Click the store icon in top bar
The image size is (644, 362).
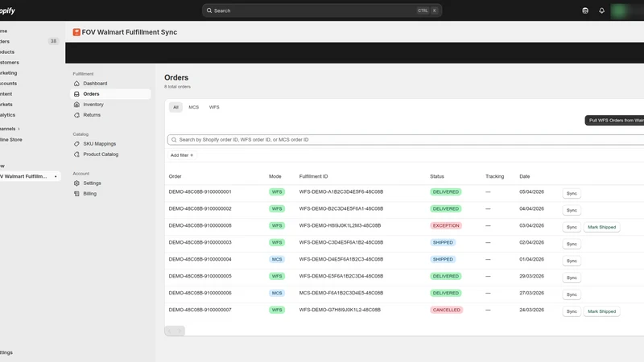pos(585,10)
